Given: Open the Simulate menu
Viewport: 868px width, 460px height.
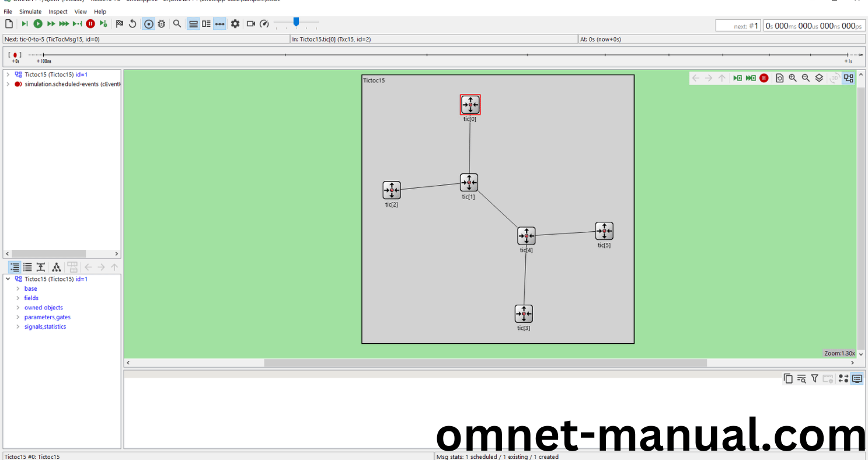Looking at the screenshot, I should (30, 12).
